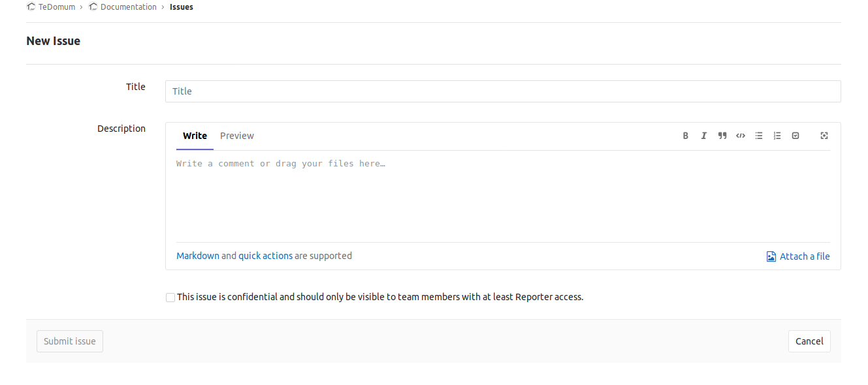The image size is (868, 385).
Task: Insert code formatting icon
Action: click(x=741, y=136)
